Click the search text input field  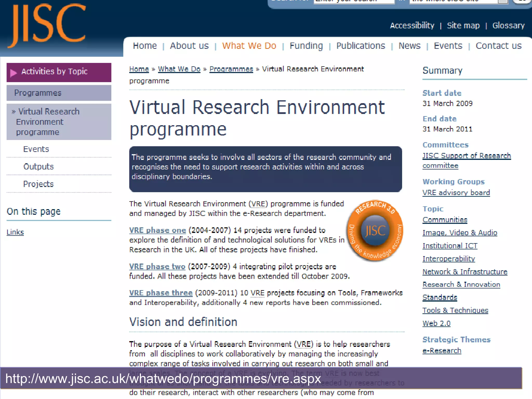pos(354,1)
